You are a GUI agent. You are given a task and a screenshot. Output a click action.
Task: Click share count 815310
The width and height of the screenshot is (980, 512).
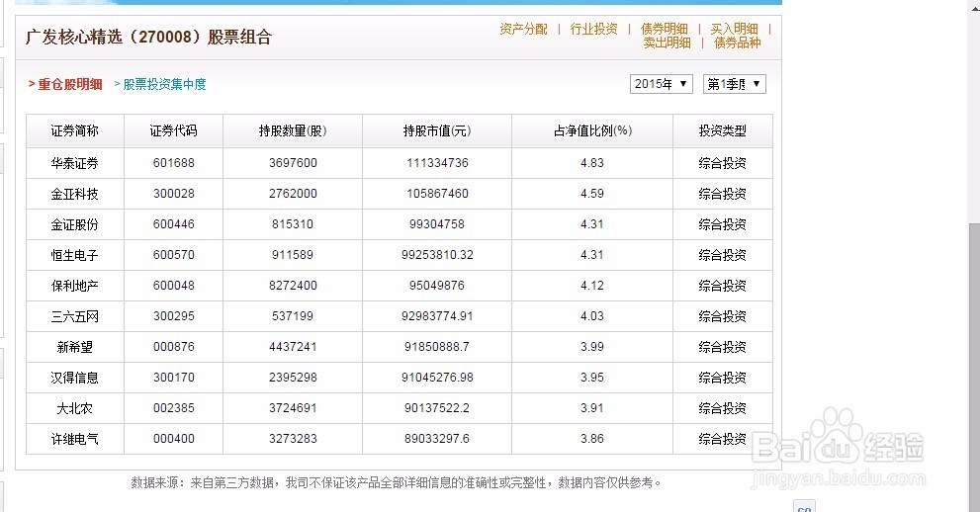[x=293, y=224]
